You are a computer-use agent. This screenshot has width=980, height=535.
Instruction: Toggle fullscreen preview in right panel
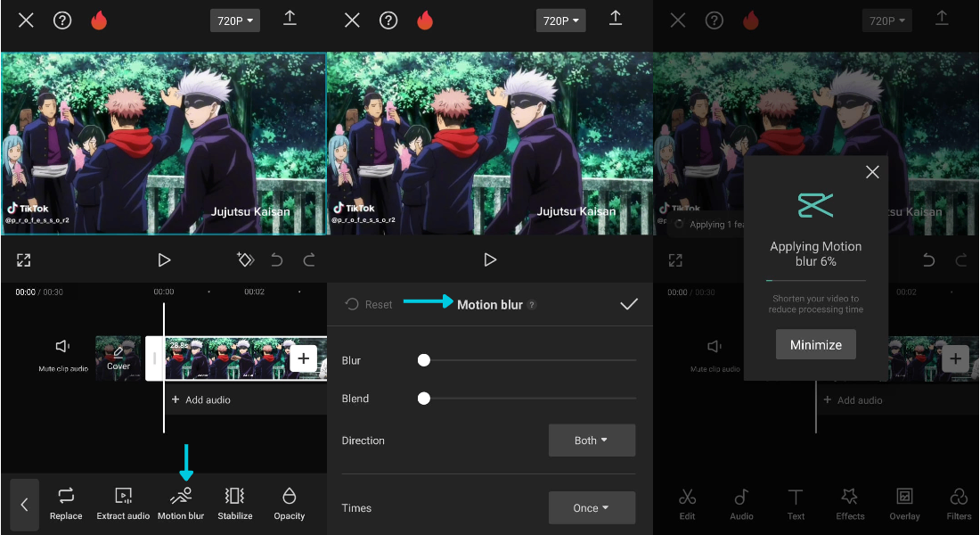coord(675,260)
